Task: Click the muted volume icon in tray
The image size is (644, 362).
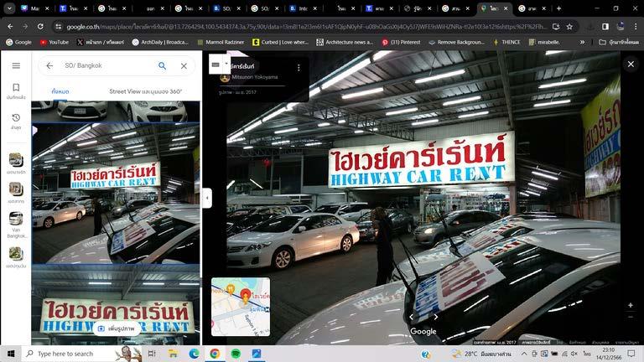Action: pos(574,354)
